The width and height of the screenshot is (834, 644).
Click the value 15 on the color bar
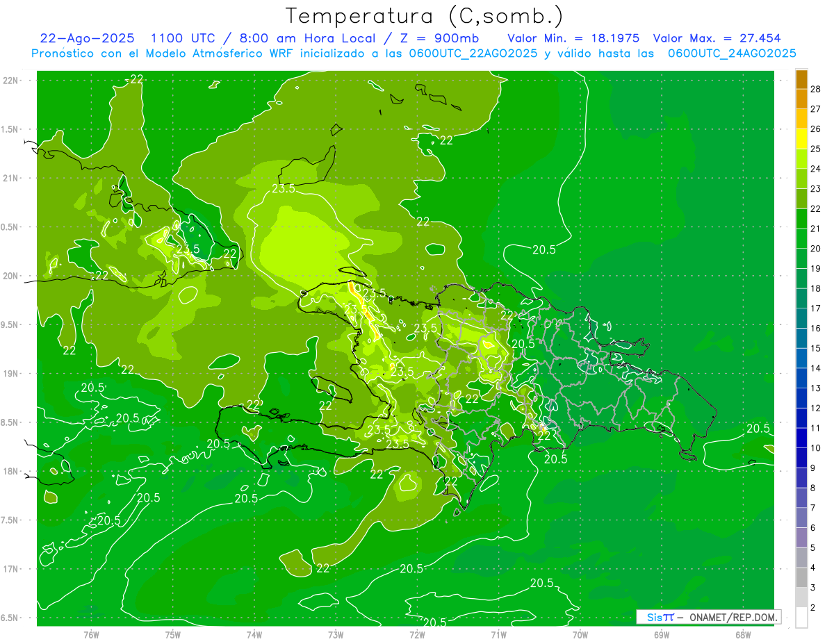point(816,348)
